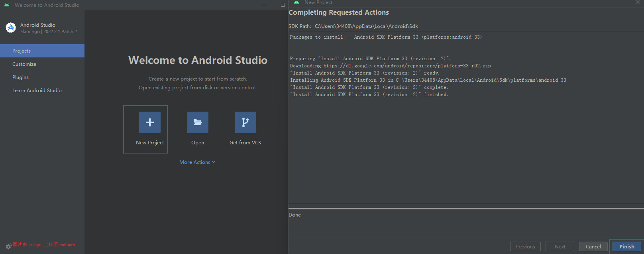Click the 'SDK Path:' label
The height and width of the screenshot is (254, 644).
tap(300, 26)
